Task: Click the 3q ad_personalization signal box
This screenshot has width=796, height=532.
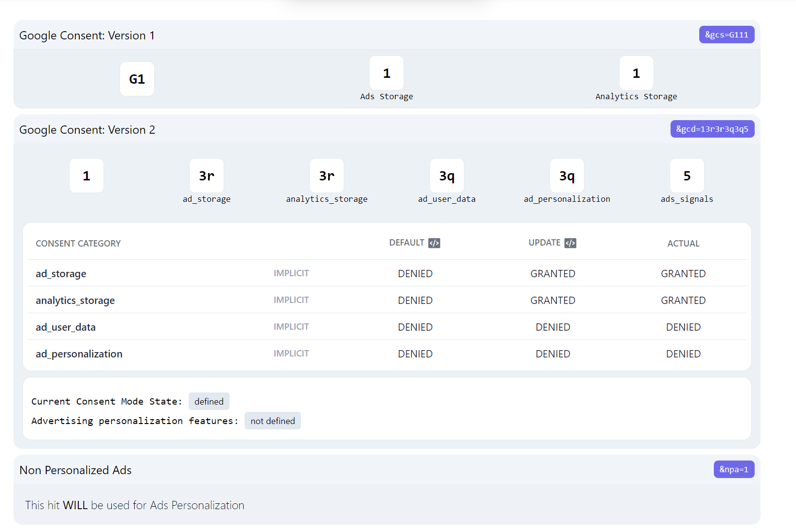Action: click(x=566, y=176)
